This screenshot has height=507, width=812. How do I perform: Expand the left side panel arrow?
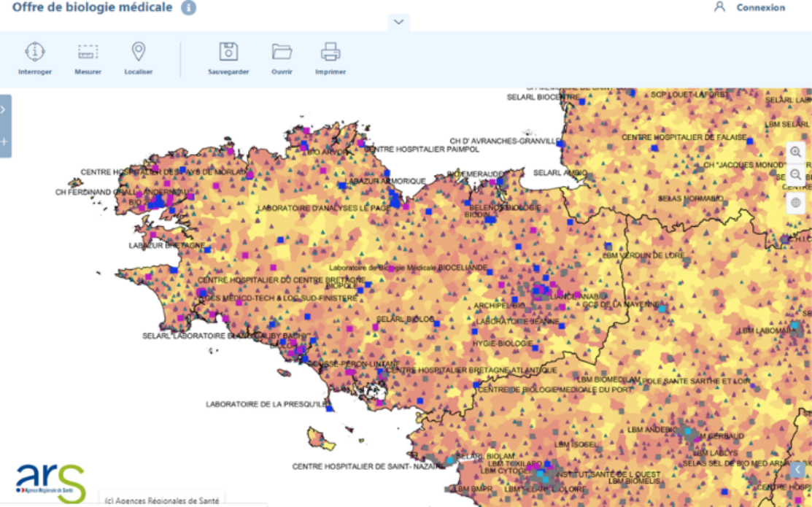click(x=3, y=109)
